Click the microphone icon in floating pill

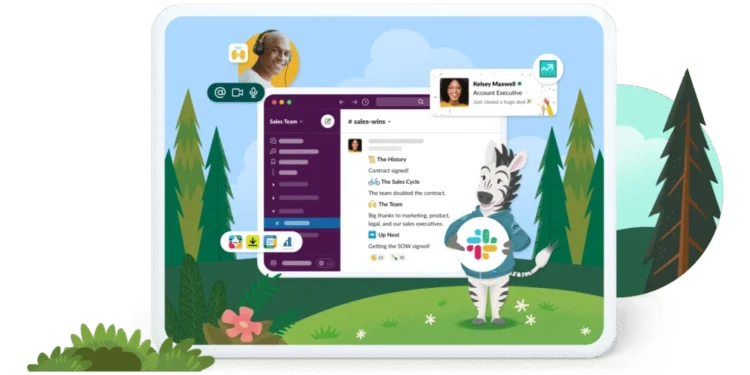pyautogui.click(x=253, y=92)
